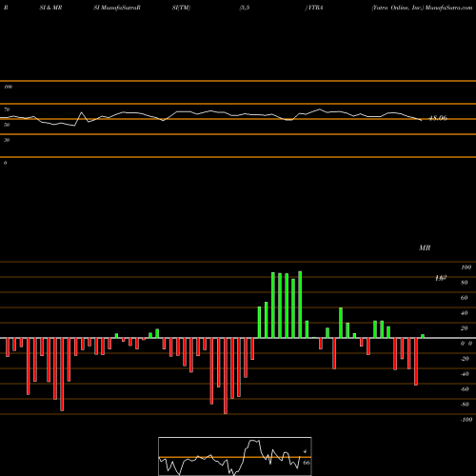Click the last small green MR bar

point(423,336)
